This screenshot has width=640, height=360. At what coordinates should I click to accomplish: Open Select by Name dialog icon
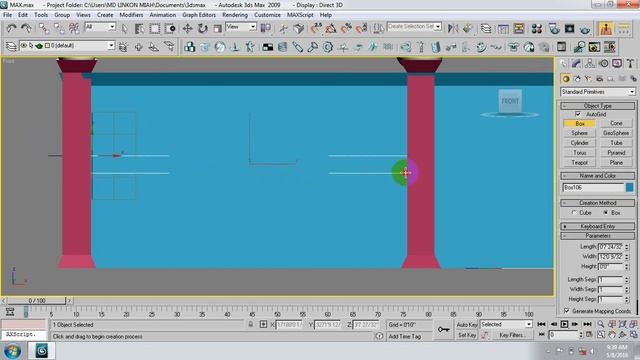pyautogui.click(x=139, y=28)
